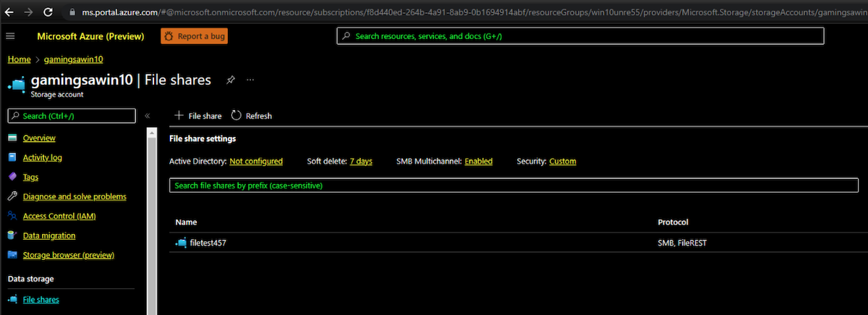Open the Data migration menu item
The height and width of the screenshot is (315, 868).
coord(49,235)
